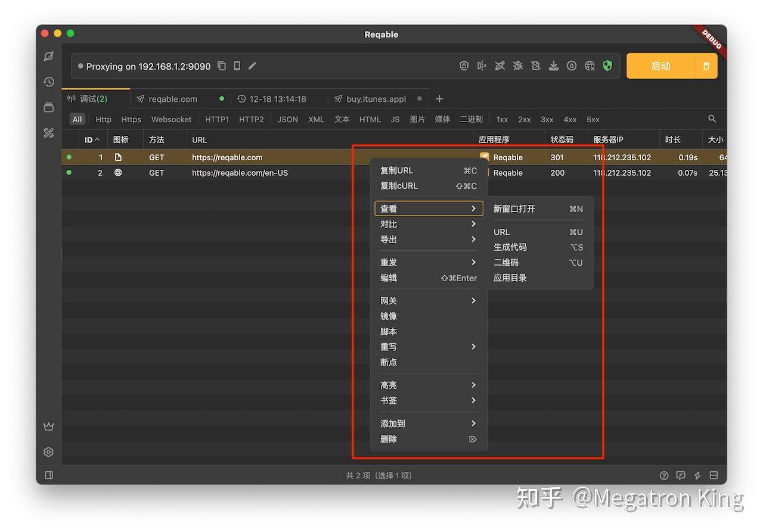Click the SSL certificate lock icon
Viewport: 763px width, 532px height.
(x=464, y=66)
